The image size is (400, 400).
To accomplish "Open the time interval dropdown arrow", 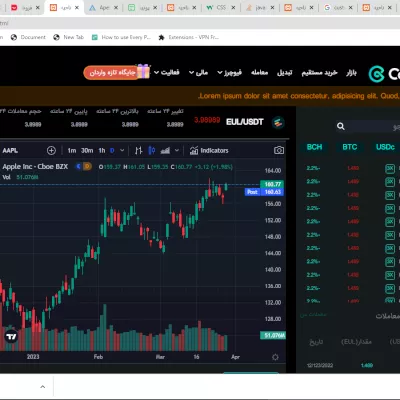I will (x=122, y=151).
